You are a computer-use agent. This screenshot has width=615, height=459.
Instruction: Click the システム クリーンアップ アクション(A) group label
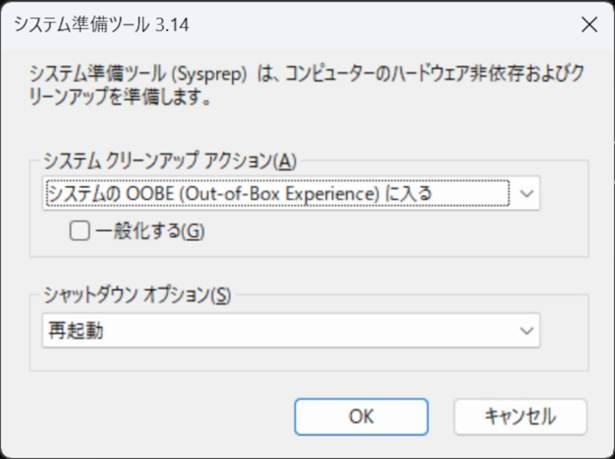pyautogui.click(x=170, y=160)
